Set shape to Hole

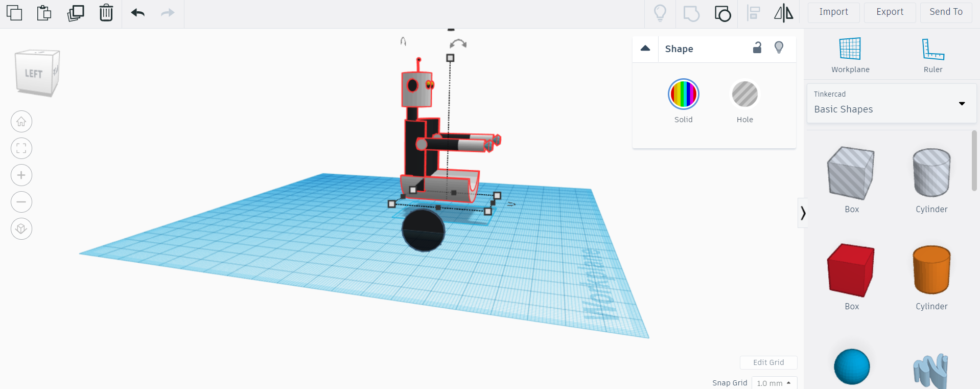tap(745, 94)
